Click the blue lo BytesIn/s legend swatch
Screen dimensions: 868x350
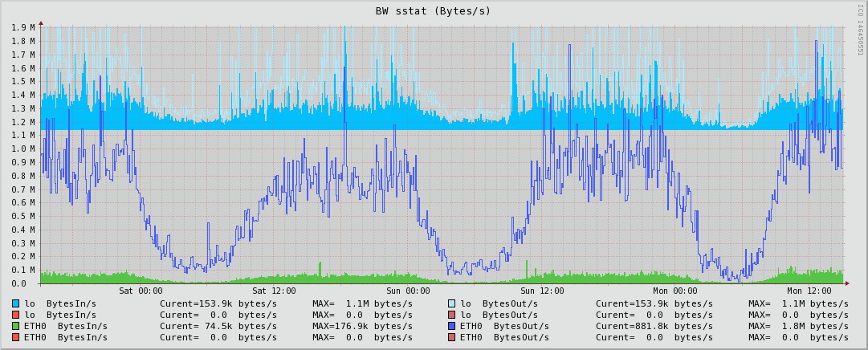coord(15,304)
